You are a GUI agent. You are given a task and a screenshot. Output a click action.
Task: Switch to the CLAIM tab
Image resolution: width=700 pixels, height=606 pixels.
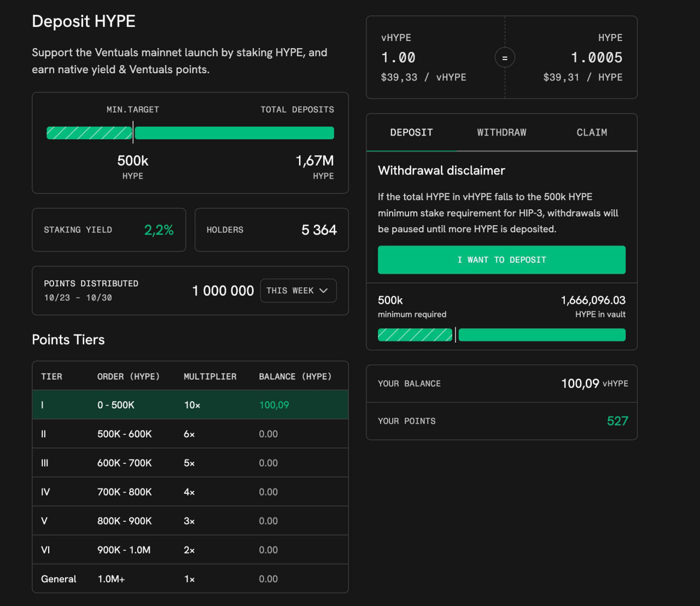(x=591, y=132)
